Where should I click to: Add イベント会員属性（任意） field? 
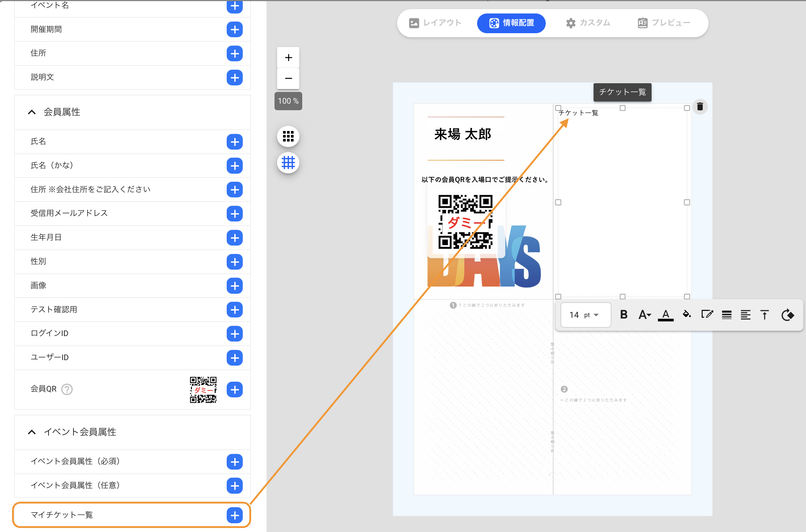pos(234,486)
